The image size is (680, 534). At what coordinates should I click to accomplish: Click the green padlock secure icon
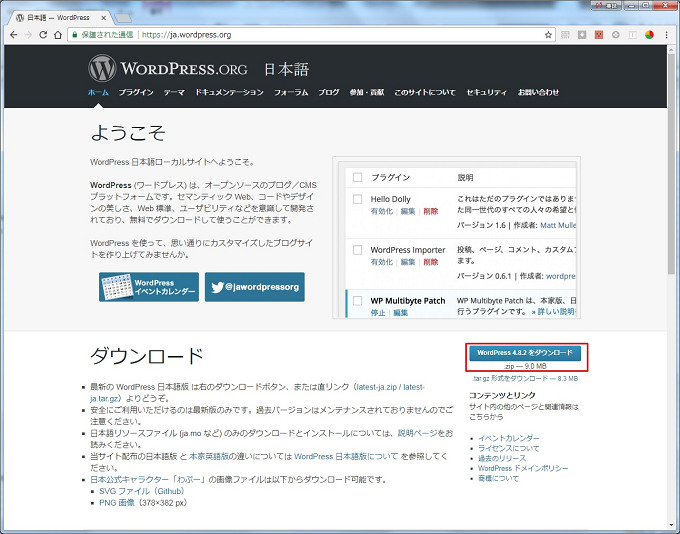pyautogui.click(x=75, y=35)
